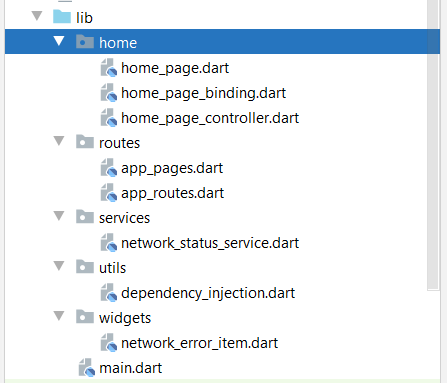
Task: Click the routes folder icon
Action: pyautogui.click(x=85, y=142)
